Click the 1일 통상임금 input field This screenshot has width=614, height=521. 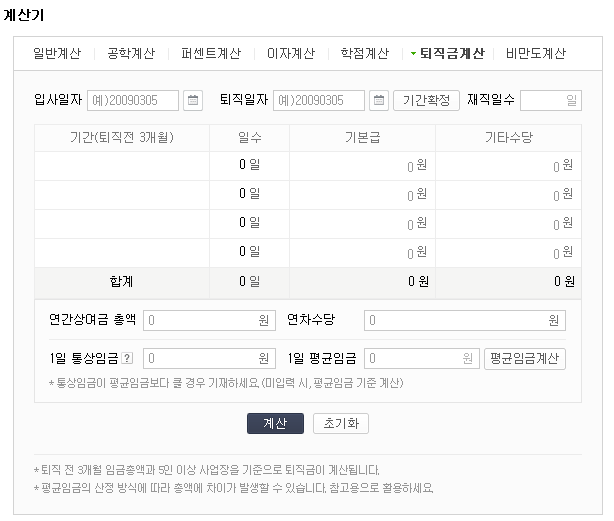tap(209, 359)
